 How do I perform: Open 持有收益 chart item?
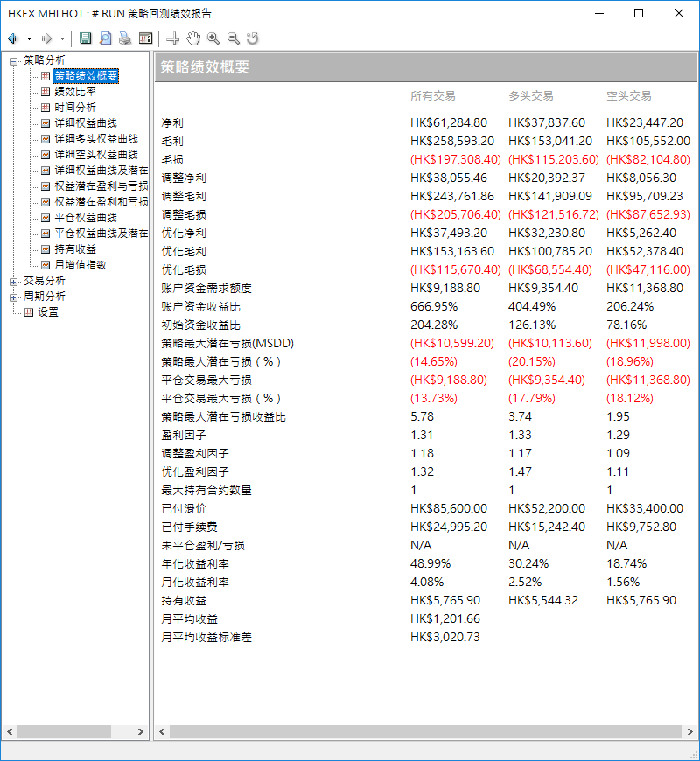75,249
